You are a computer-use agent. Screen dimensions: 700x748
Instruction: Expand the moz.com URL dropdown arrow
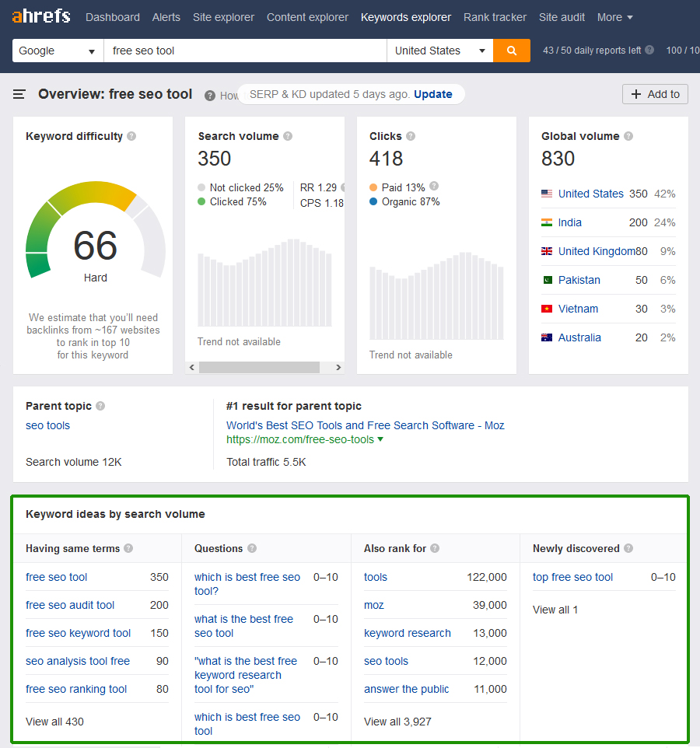coord(380,439)
